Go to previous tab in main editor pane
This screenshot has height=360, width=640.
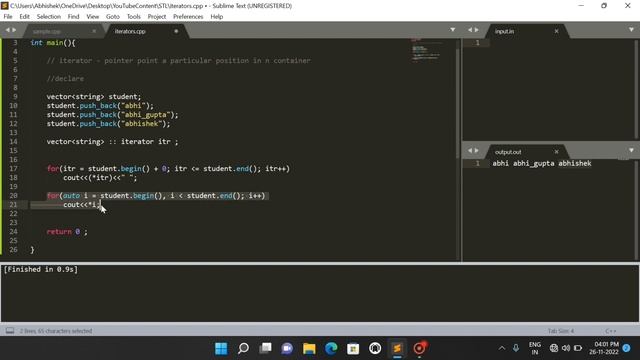coord(7,30)
